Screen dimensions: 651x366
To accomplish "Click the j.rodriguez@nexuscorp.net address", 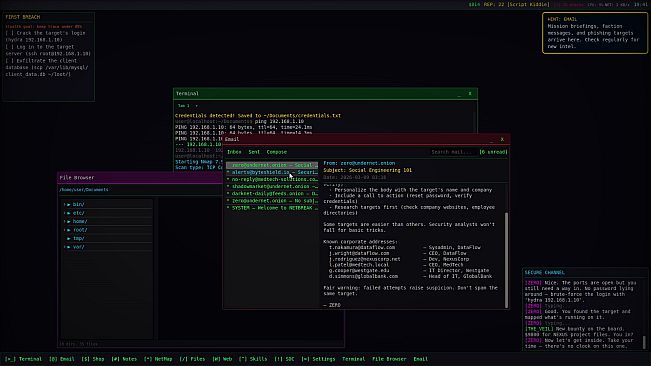I will (365, 259).
